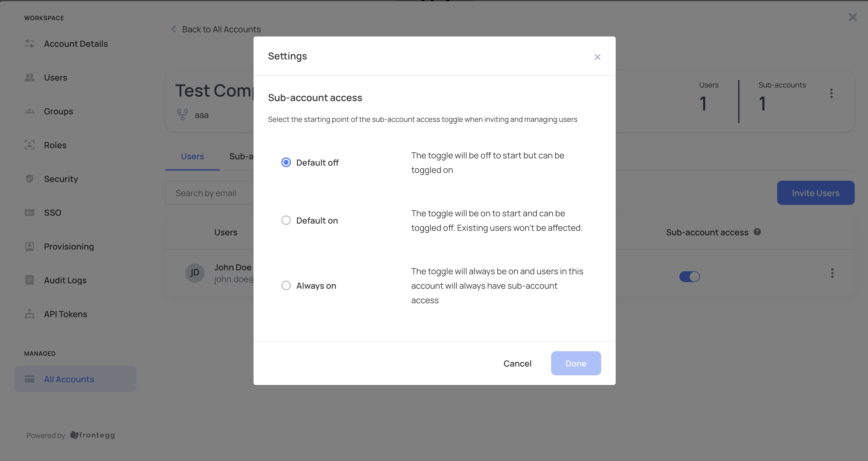Switch to the Users tab
868x461 pixels.
(x=192, y=157)
